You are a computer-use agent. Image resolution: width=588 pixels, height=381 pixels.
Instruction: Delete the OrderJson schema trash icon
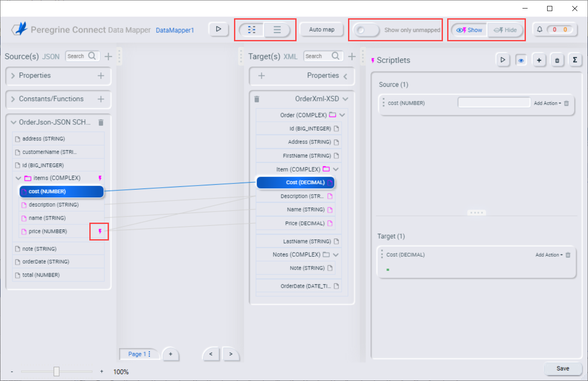point(101,123)
